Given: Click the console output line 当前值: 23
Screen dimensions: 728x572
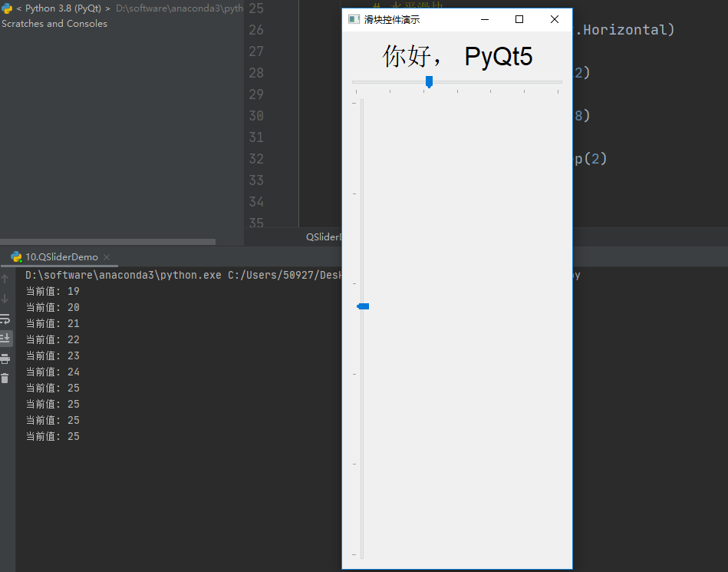Looking at the screenshot, I should [52, 355].
